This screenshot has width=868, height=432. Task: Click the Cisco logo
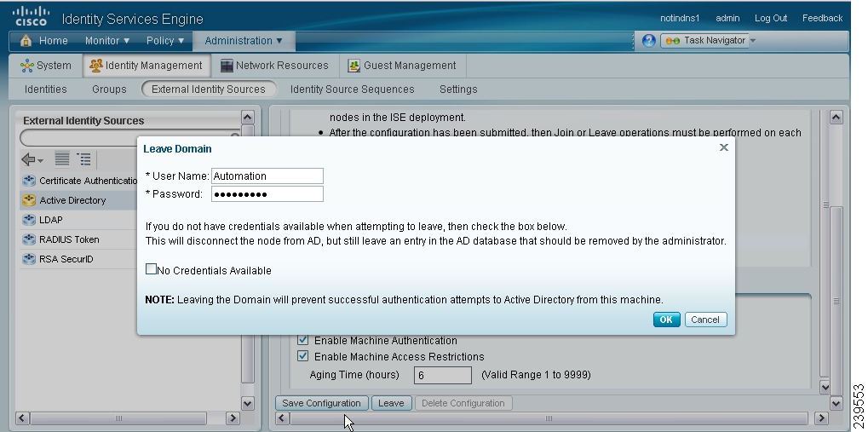31,16
